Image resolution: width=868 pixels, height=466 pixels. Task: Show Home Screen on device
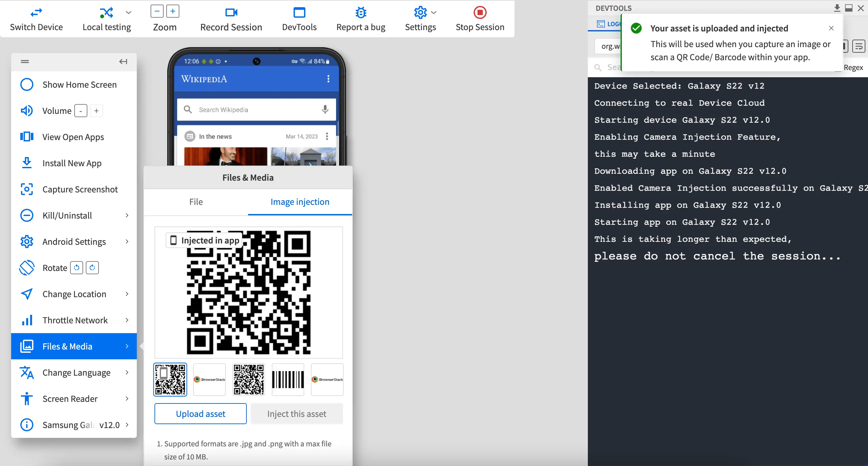pos(79,84)
